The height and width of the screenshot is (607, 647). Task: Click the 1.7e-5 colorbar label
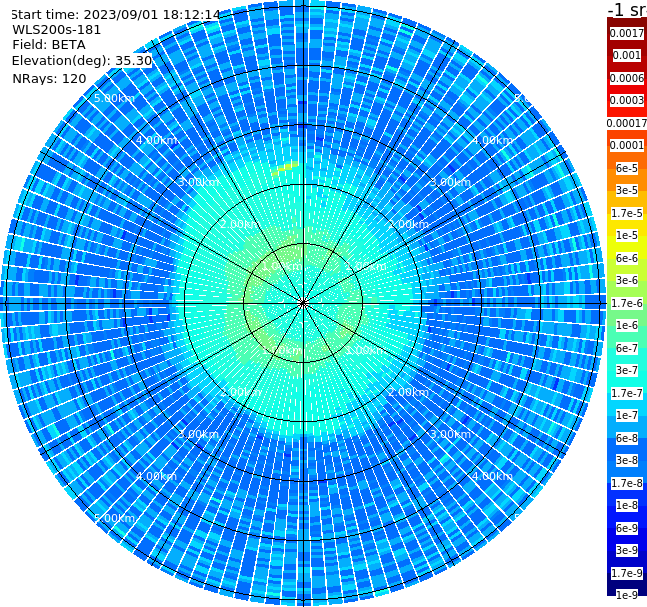point(627,213)
